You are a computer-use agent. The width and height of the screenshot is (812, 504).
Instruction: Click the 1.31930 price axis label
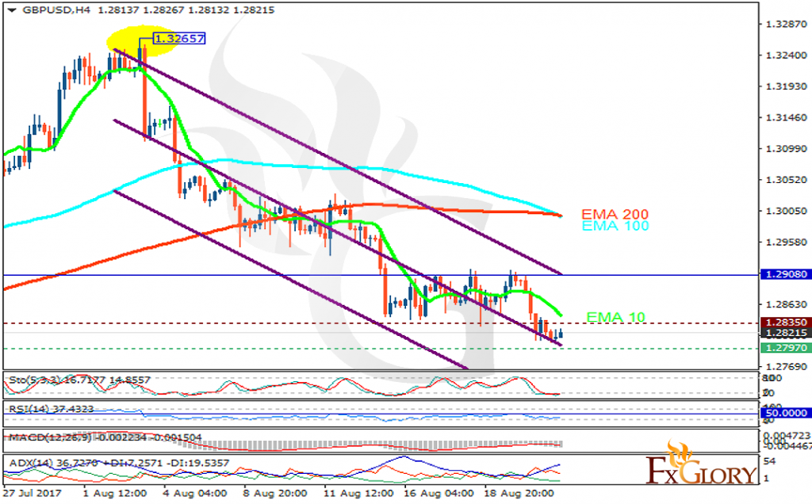(x=786, y=86)
